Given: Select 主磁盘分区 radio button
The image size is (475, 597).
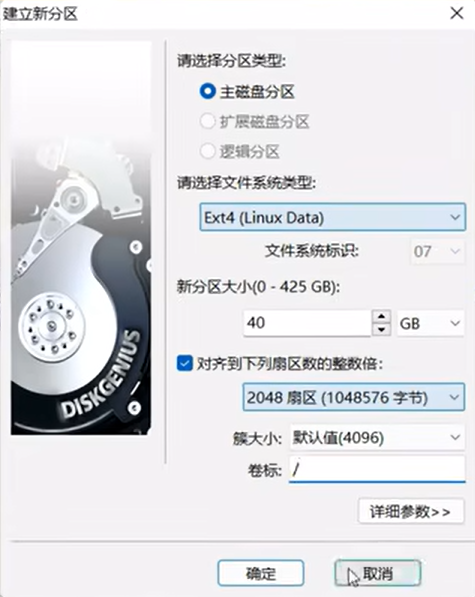Looking at the screenshot, I should tap(208, 92).
